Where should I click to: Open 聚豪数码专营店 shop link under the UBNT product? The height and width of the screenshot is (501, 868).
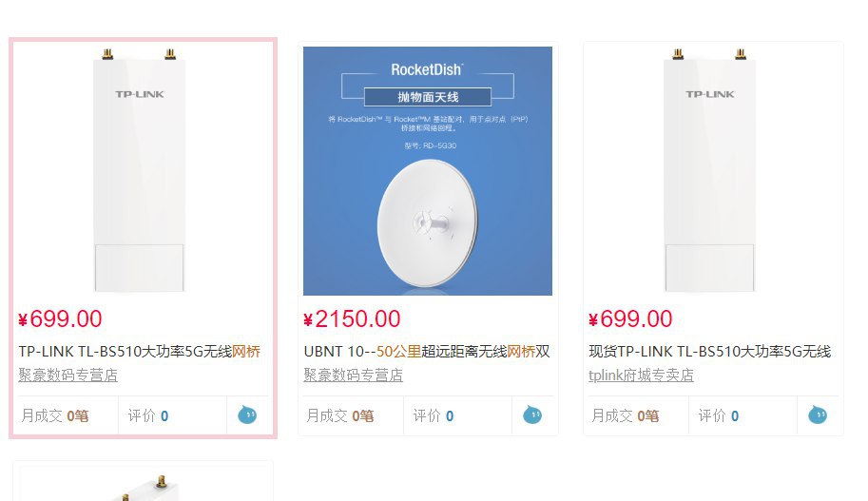[x=354, y=376]
